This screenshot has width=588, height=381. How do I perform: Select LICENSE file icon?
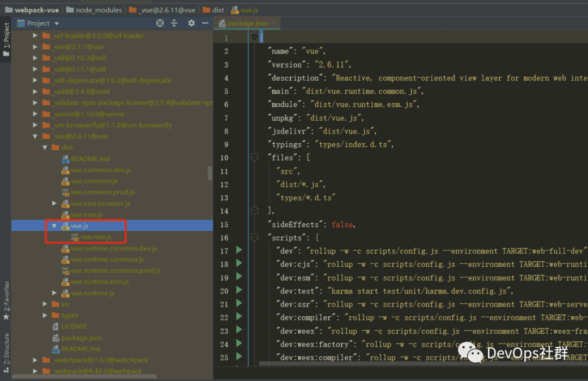[x=56, y=327]
